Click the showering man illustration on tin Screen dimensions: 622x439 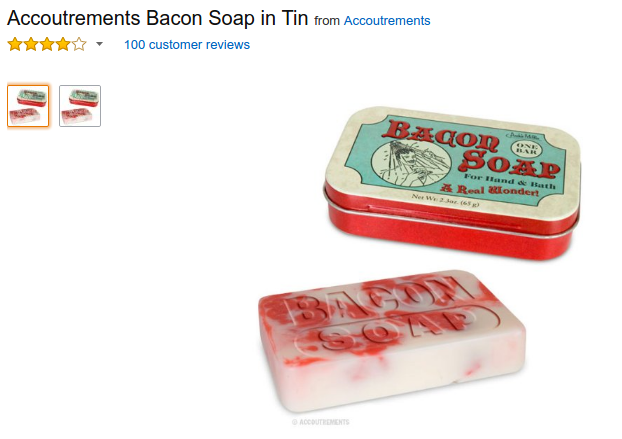411,163
